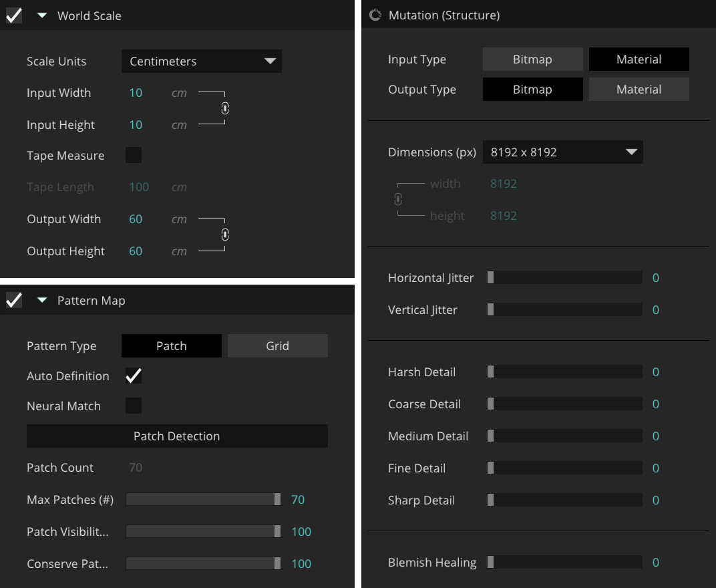Click the Patch Visibility value 100
716x588 pixels.
click(x=301, y=532)
